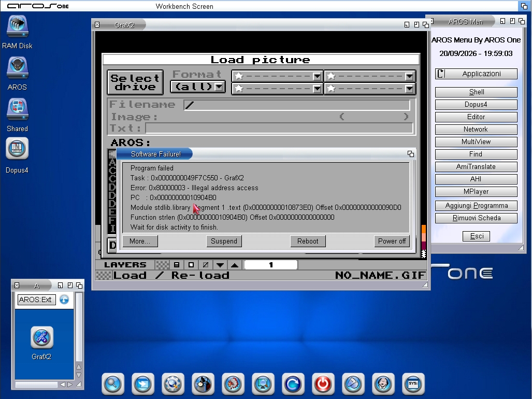Pick the orange palette color at GrafX2 edge

click(424, 230)
